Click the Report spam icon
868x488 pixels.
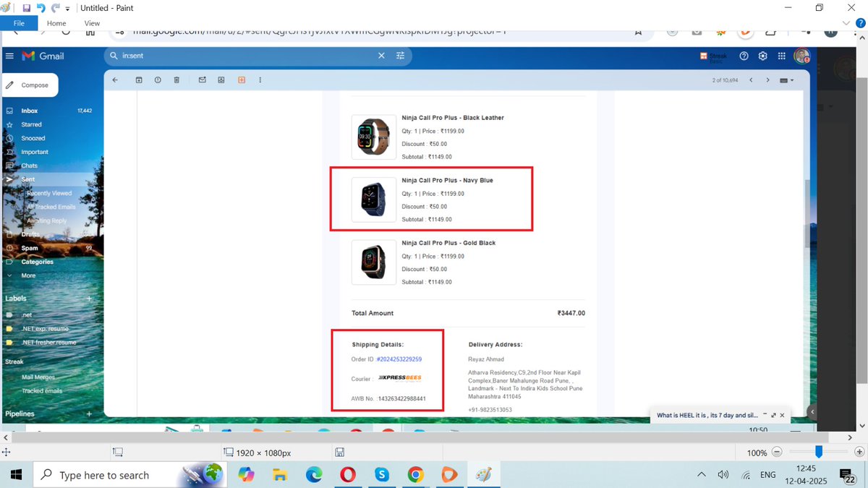coord(158,80)
